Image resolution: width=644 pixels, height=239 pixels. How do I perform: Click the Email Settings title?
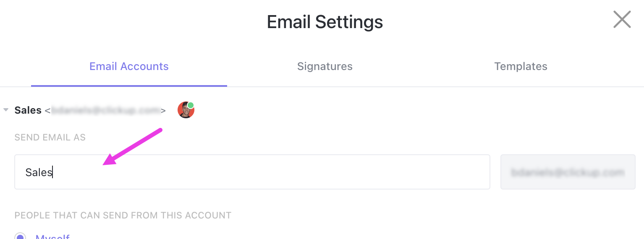pyautogui.click(x=325, y=22)
